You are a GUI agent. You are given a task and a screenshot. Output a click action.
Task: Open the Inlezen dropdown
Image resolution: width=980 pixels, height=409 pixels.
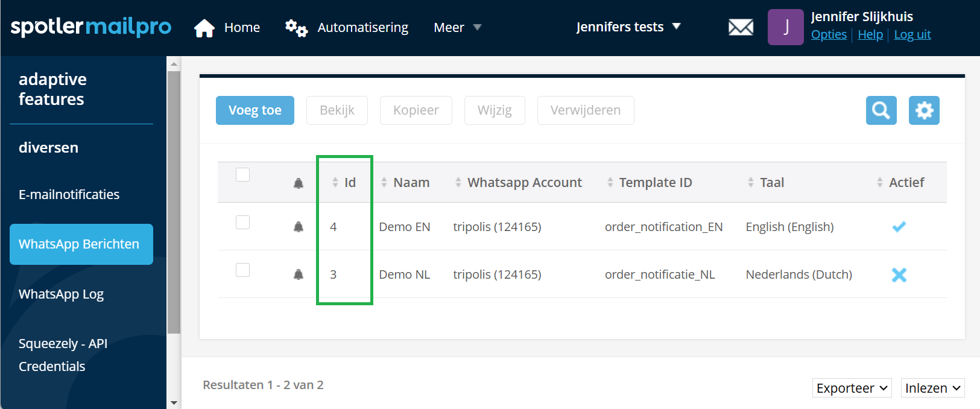tap(932, 388)
